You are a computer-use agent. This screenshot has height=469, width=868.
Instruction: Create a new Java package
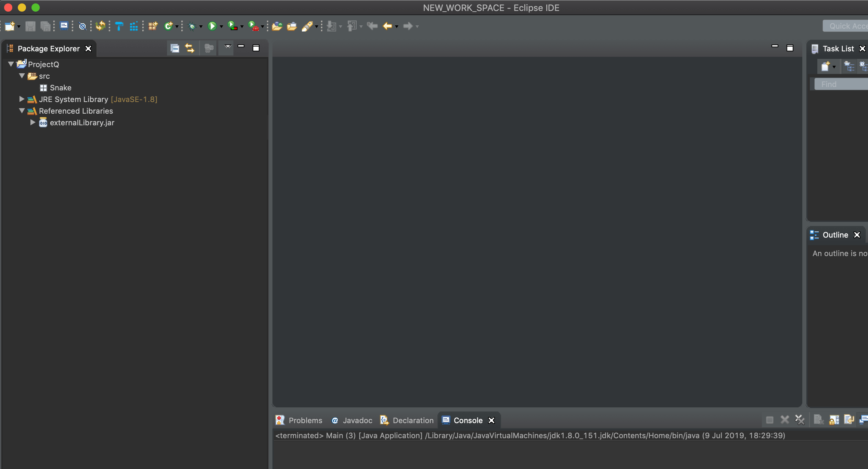click(152, 26)
